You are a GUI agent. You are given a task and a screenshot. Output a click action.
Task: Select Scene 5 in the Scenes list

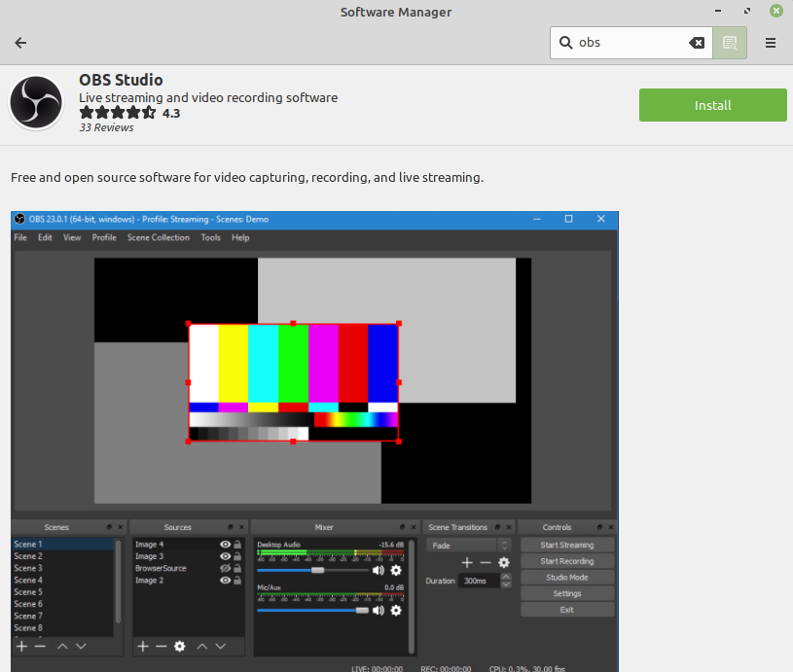(29, 592)
